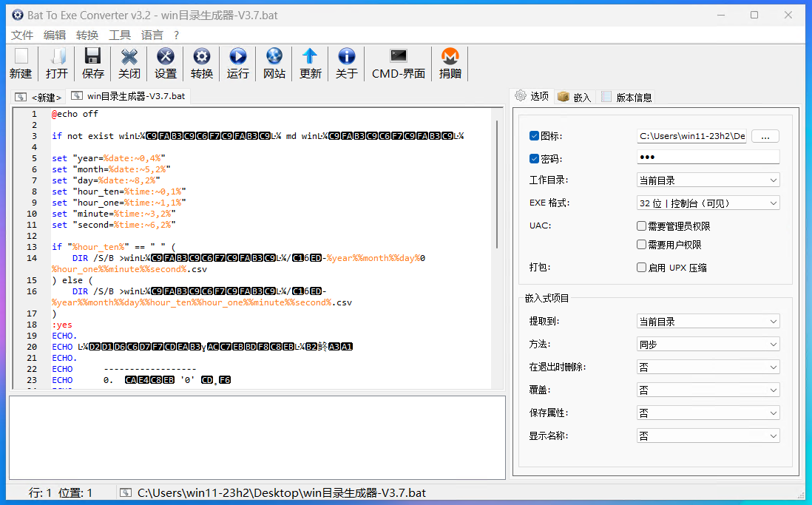Image resolution: width=812 pixels, height=505 pixels.
Task: Run the script with the 运行 icon
Action: pyautogui.click(x=238, y=56)
